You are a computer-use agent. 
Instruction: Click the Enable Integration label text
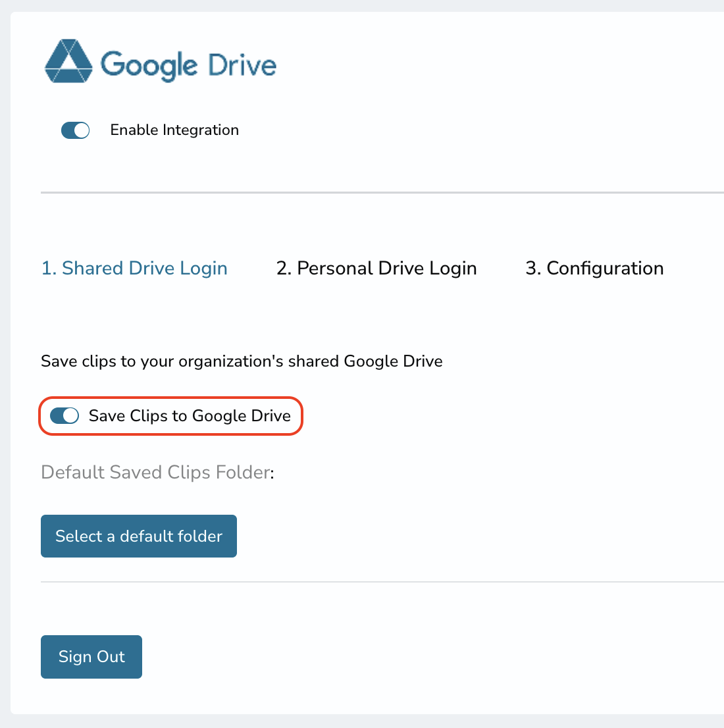(174, 130)
